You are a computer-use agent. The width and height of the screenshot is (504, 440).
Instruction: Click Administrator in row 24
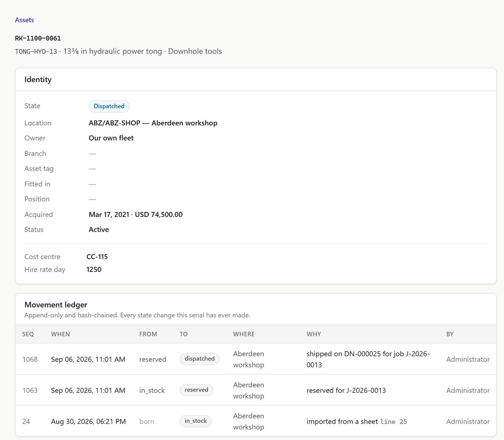tap(468, 421)
